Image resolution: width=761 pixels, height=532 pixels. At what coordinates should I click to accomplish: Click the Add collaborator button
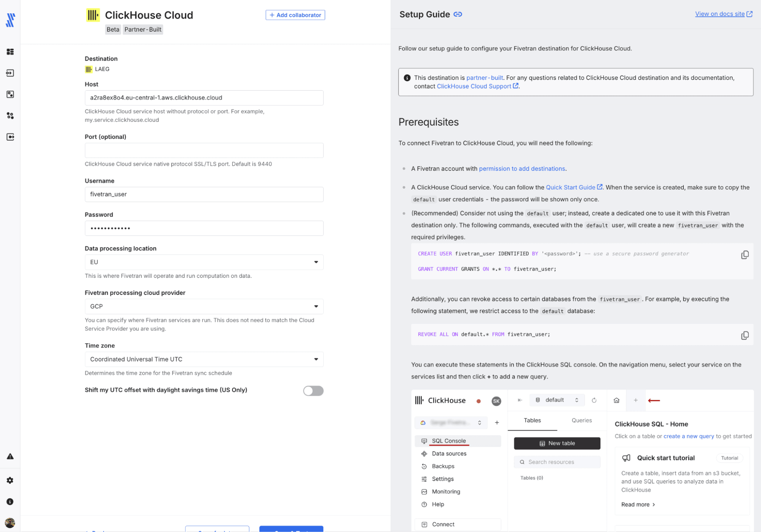point(295,15)
